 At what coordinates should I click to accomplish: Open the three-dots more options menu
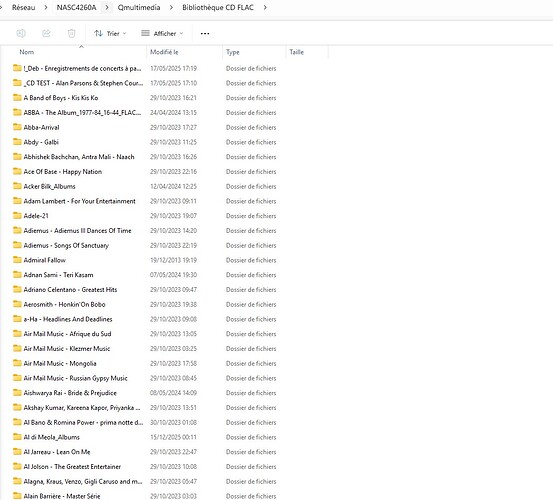(205, 33)
